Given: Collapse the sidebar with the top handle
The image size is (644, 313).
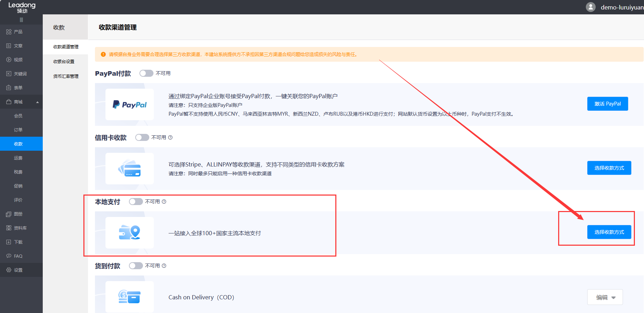Looking at the screenshot, I should 21,20.
